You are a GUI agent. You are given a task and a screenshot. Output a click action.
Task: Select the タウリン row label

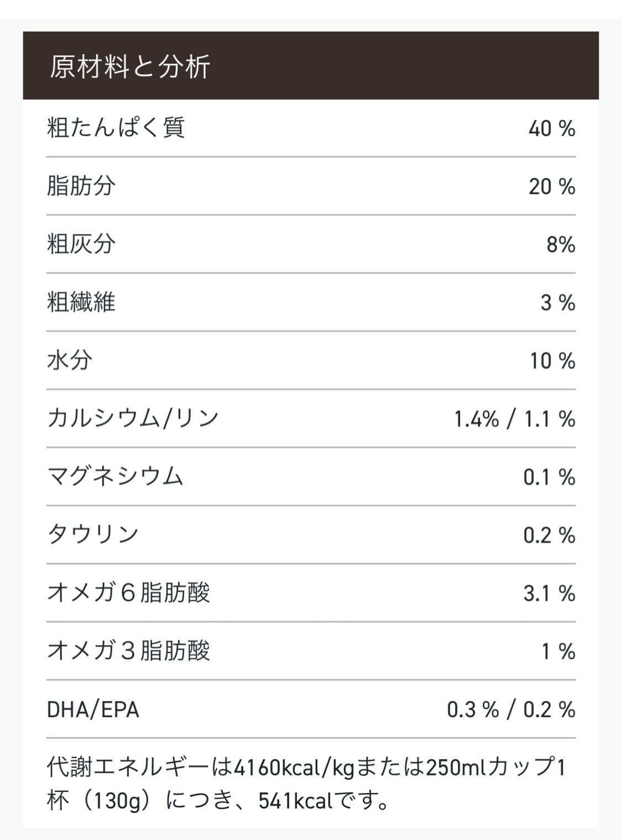pyautogui.click(x=92, y=534)
